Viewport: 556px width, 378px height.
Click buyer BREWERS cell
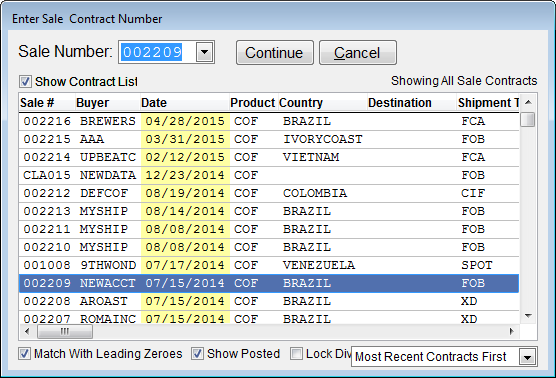107,122
